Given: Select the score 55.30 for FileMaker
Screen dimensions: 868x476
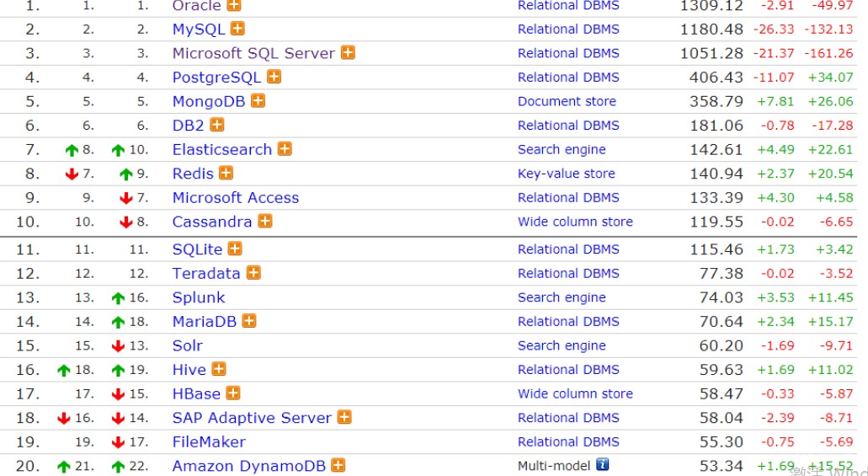Looking at the screenshot, I should (721, 441).
